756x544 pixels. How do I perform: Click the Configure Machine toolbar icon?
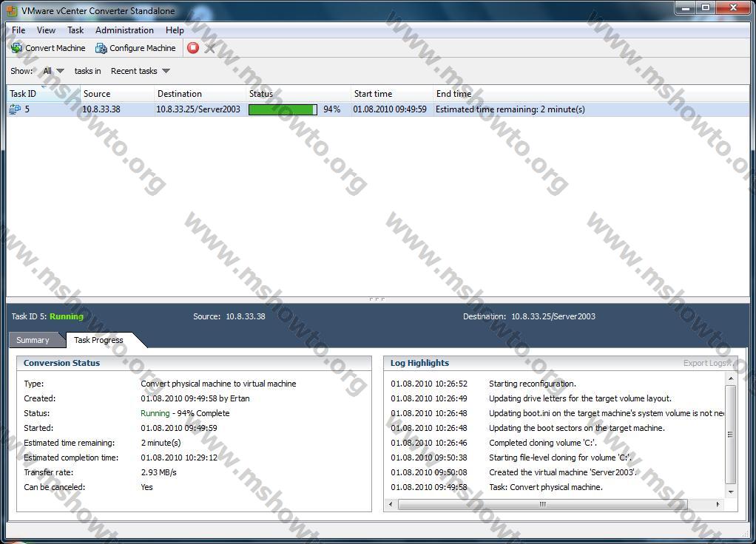(101, 48)
